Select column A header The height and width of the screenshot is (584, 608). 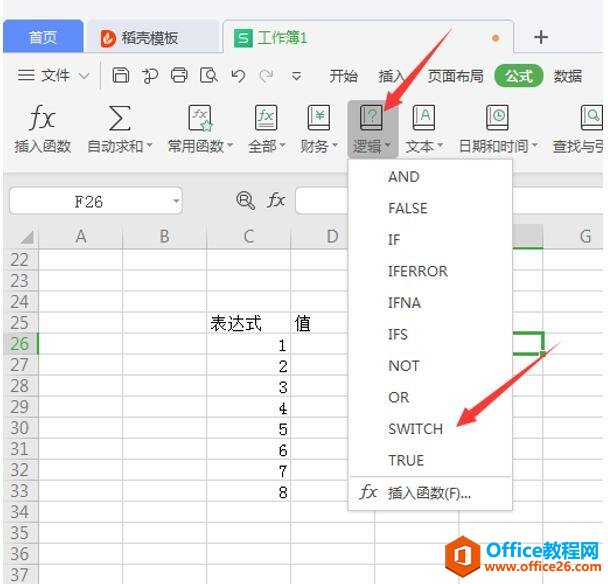(x=81, y=236)
